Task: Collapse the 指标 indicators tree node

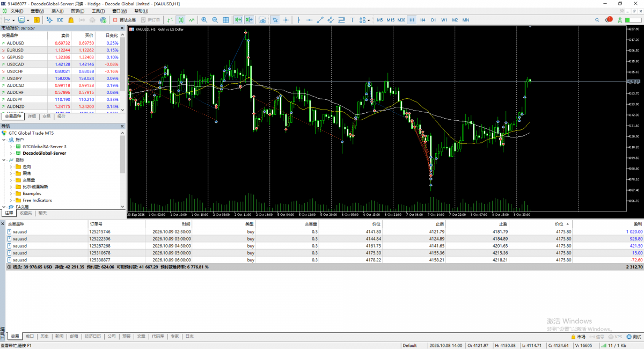Action: [4, 159]
